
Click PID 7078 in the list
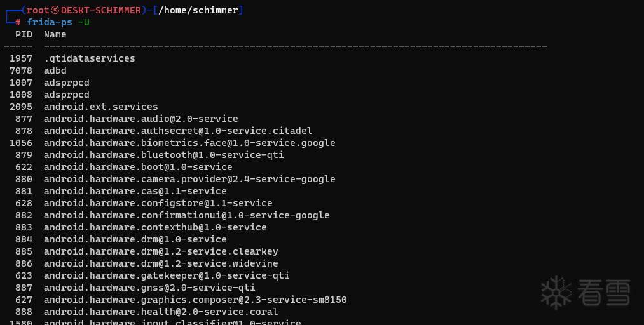(21, 70)
